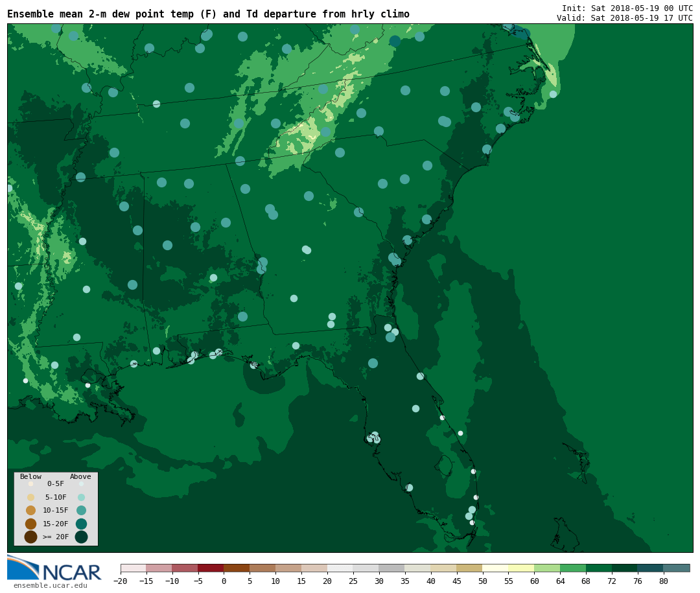Screen dimensions: 700x593
Task: Click the colorbar tick label -20
Action: click(120, 581)
